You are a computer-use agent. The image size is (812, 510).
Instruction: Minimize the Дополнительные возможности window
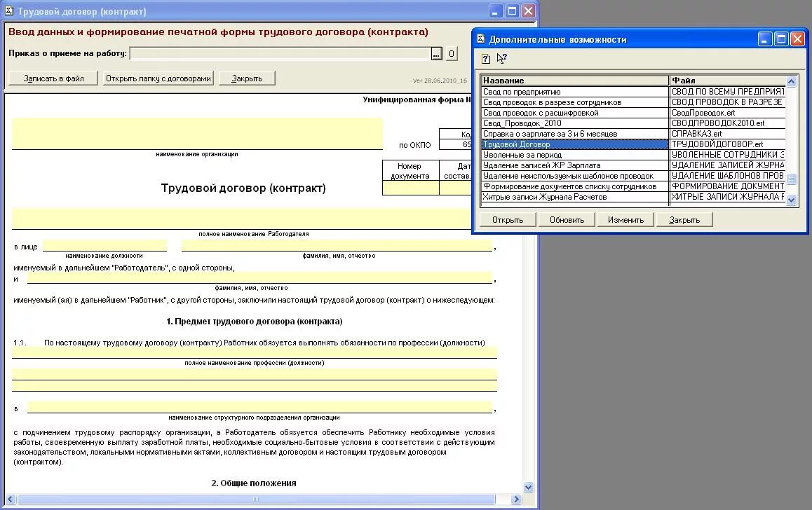click(765, 39)
